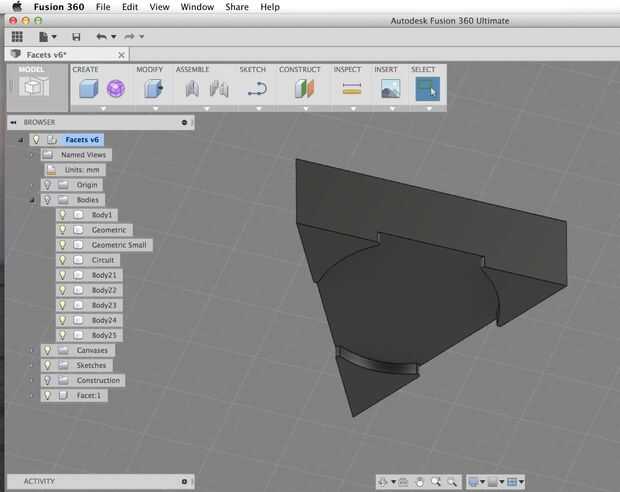Select the Construct plane icon
Viewport: 620px width, 492px height.
click(304, 89)
